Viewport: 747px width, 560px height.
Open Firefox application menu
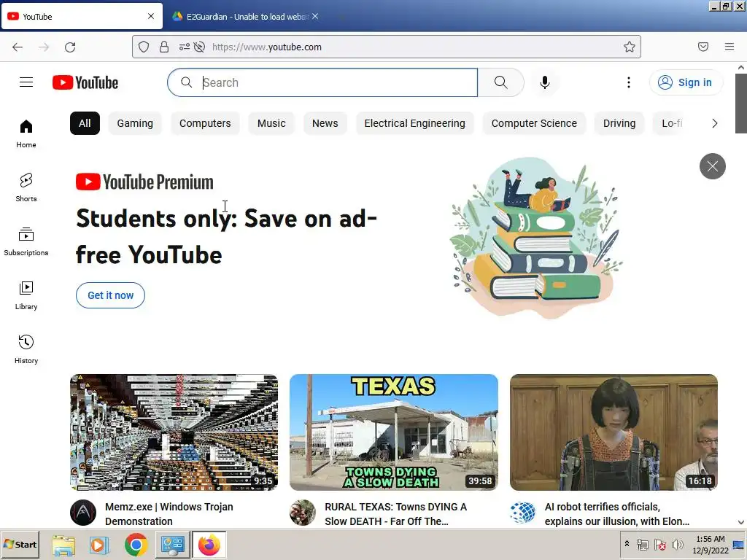(x=729, y=47)
